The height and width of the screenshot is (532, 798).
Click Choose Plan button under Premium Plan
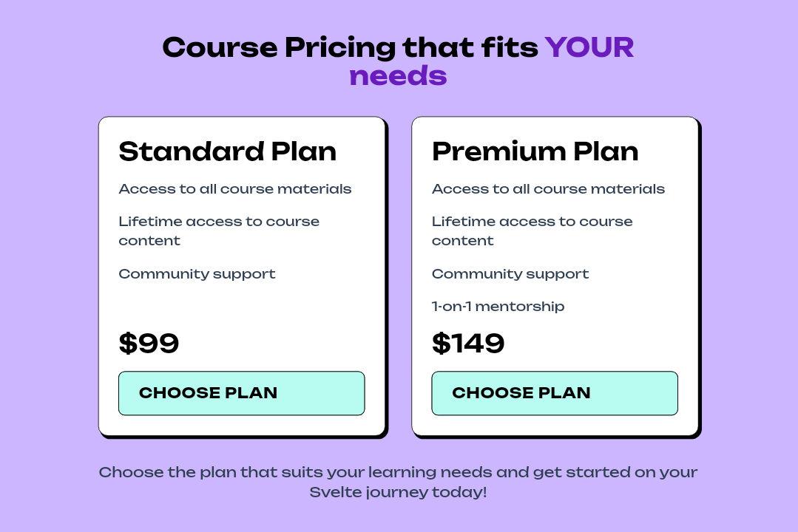(554, 393)
